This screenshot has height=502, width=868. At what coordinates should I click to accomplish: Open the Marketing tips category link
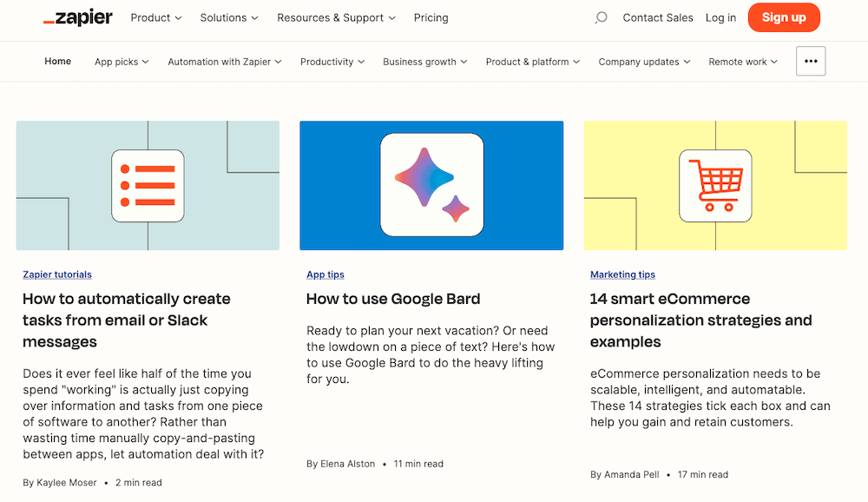pos(622,274)
